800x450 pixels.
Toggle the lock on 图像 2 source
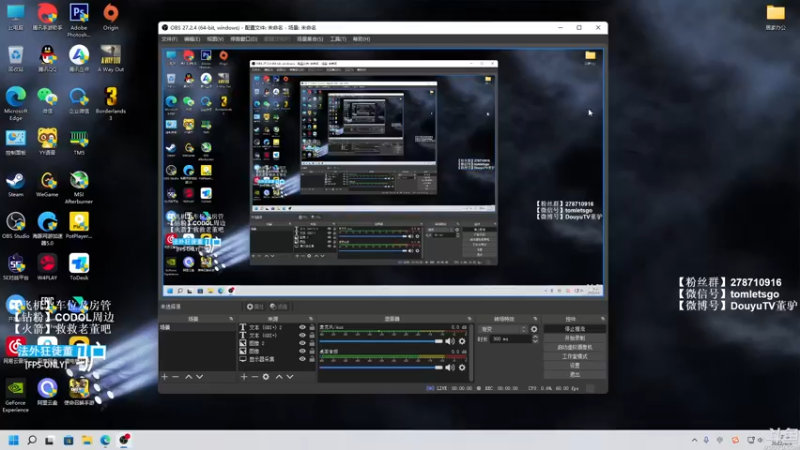[x=312, y=343]
